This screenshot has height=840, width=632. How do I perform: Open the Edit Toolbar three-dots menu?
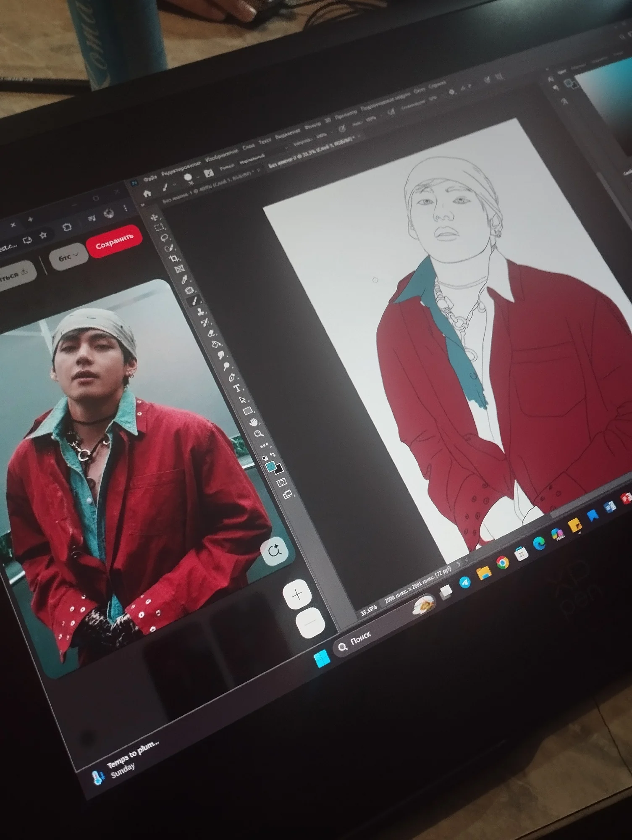click(x=264, y=445)
